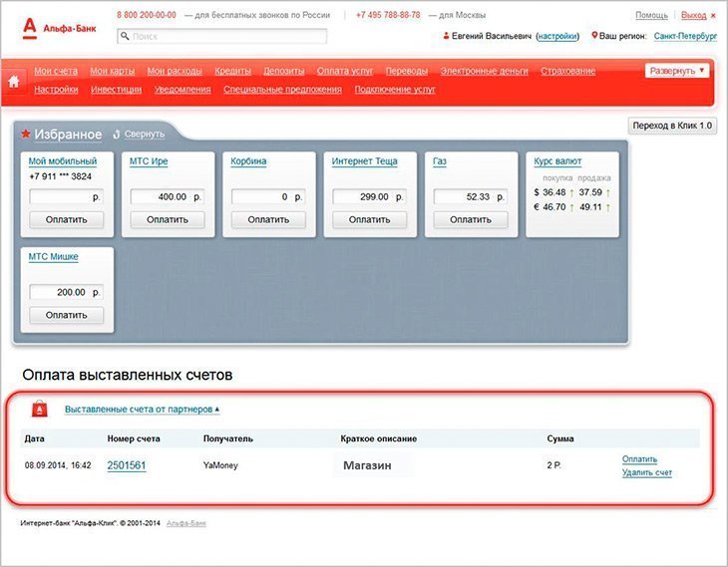This screenshot has height=567, width=728.
Task: Pay Интернет Теща with Оплатить
Action: (370, 219)
